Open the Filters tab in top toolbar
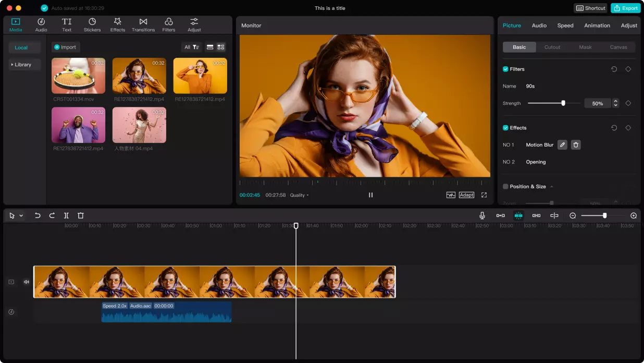The width and height of the screenshot is (644, 363). tap(169, 25)
